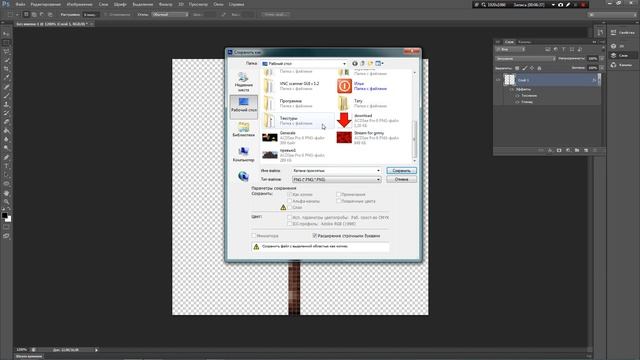Open the 3D collapsed panel icon
The height and width of the screenshot is (360, 640).
pos(613,46)
